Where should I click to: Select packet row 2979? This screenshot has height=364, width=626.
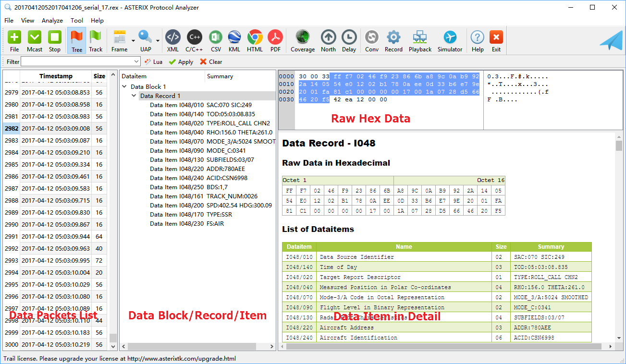pos(55,92)
